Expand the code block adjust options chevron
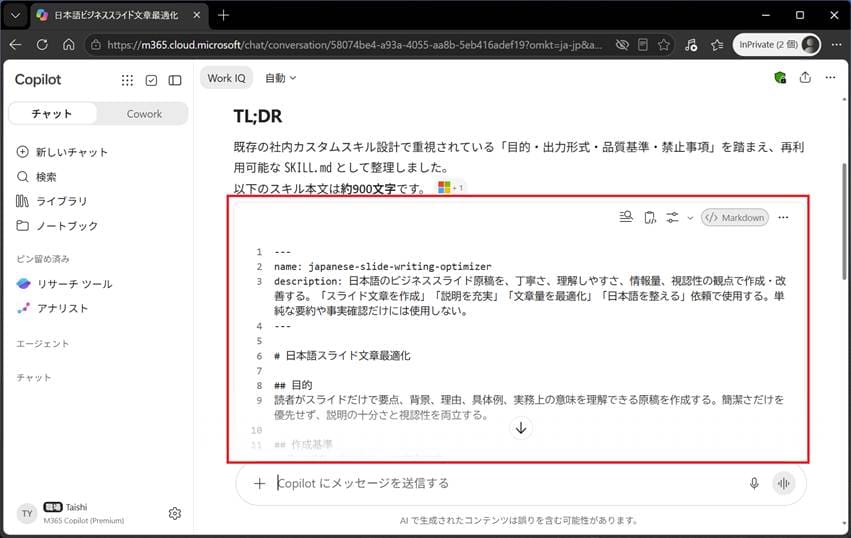 (690, 218)
